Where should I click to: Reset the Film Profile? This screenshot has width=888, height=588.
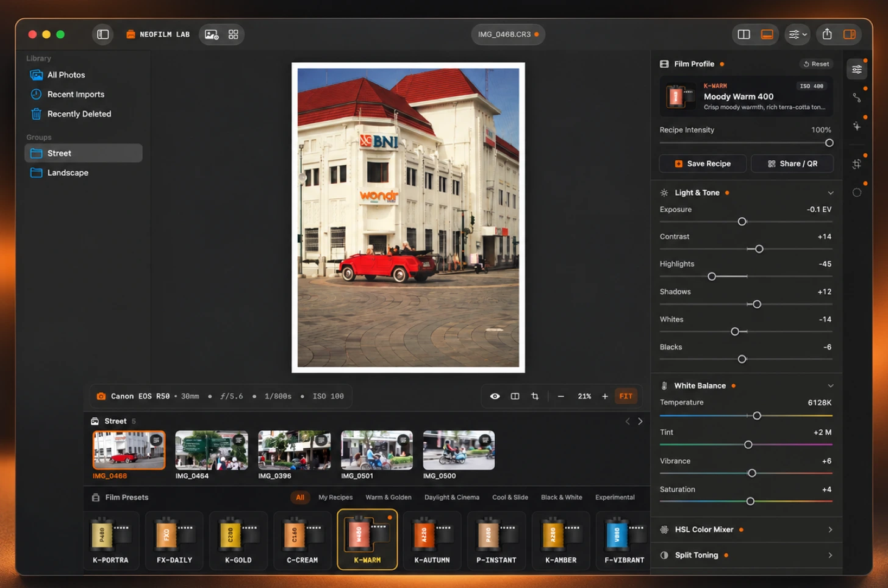816,64
